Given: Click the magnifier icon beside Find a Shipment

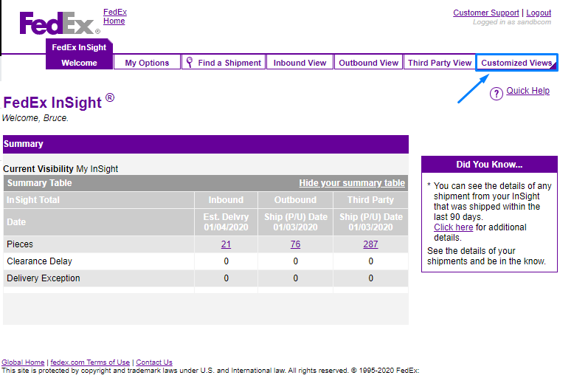Looking at the screenshot, I should [190, 62].
